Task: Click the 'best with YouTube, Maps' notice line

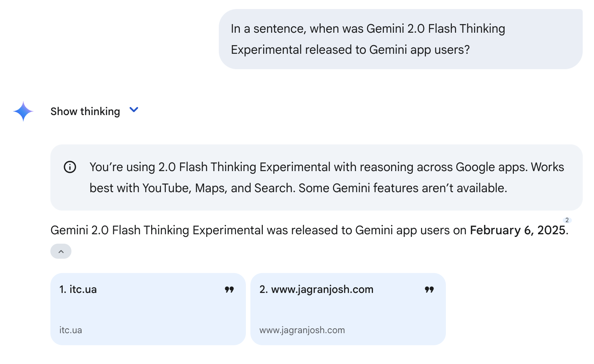Action: [299, 188]
